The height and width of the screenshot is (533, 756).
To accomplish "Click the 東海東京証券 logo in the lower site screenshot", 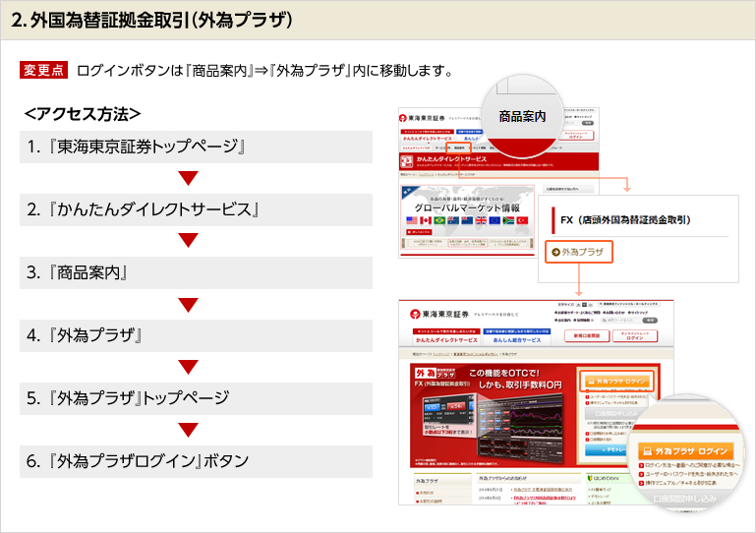I will tap(439, 314).
